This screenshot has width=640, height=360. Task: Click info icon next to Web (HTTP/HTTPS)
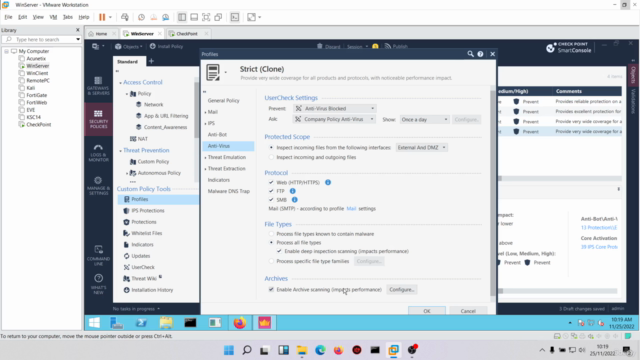click(x=328, y=182)
